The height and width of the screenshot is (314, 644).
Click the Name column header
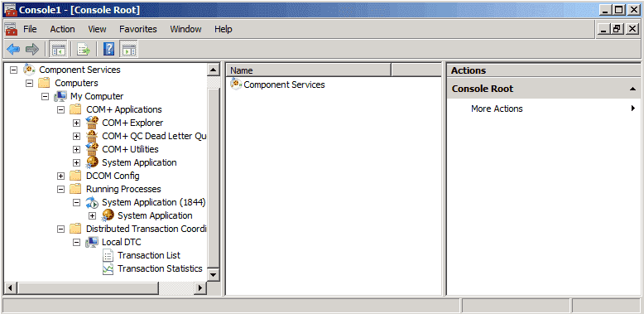pyautogui.click(x=309, y=70)
